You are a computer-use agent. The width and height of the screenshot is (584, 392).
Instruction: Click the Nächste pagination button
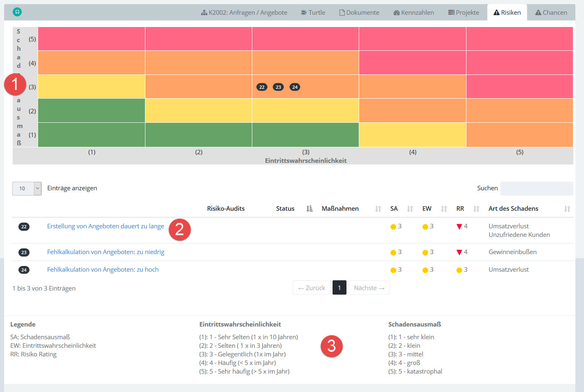pos(369,288)
